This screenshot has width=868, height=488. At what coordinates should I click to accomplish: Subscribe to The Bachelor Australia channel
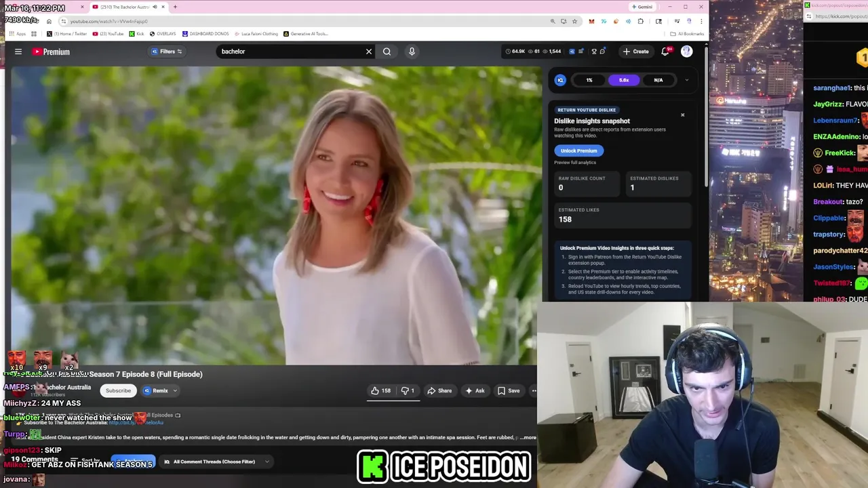pyautogui.click(x=118, y=390)
